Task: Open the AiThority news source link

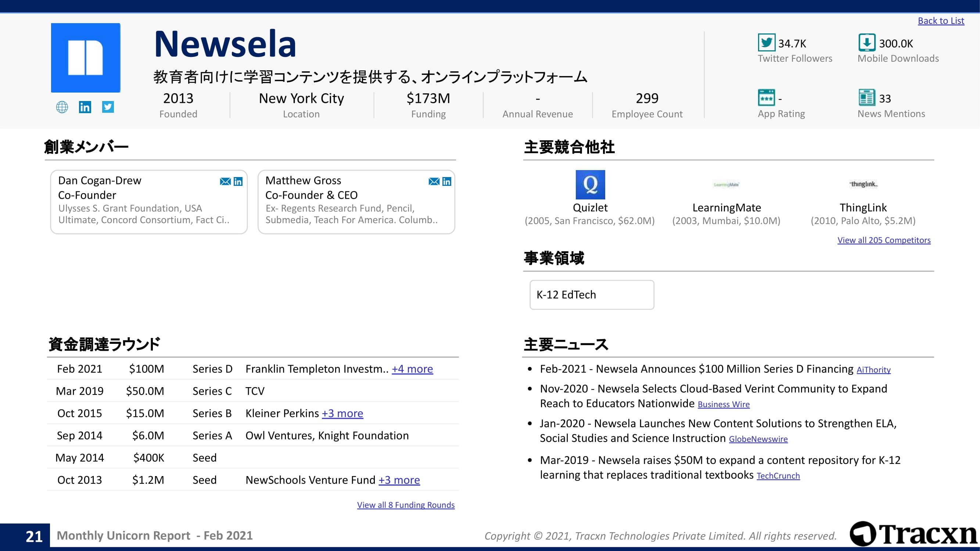Action: [x=873, y=370]
